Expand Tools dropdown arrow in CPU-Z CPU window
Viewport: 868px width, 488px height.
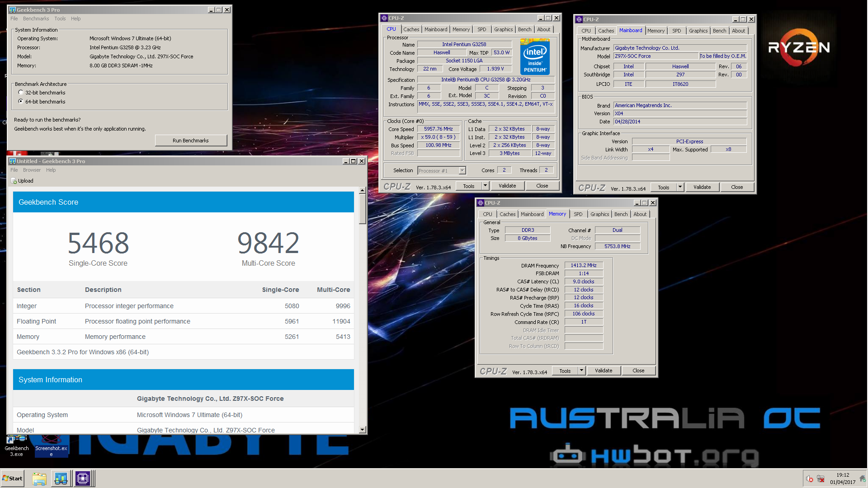pos(485,186)
